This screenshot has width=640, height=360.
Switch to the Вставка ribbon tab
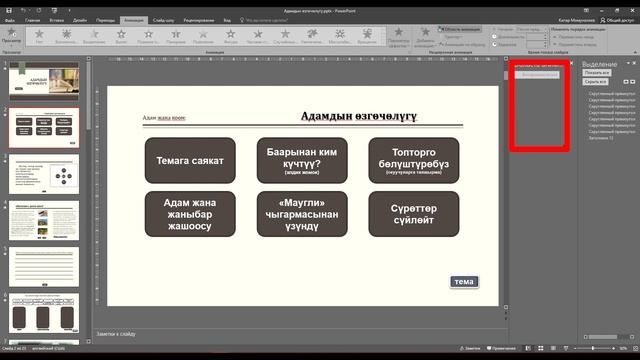(56, 20)
